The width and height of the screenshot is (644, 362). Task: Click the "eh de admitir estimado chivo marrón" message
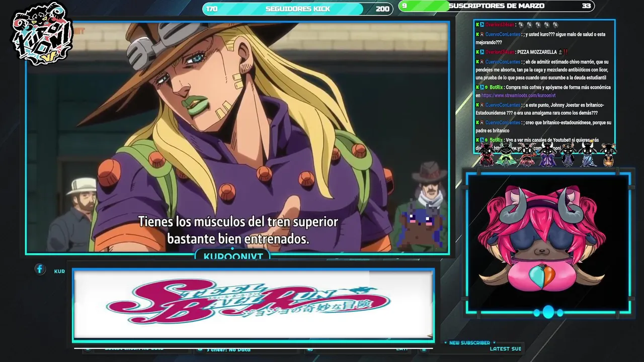[543, 70]
